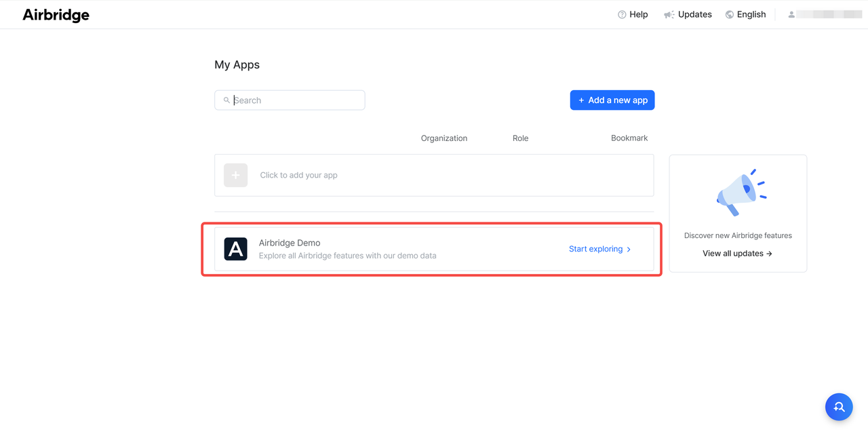The height and width of the screenshot is (436, 868).
Task: Click the Airbridge logo
Action: [56, 15]
